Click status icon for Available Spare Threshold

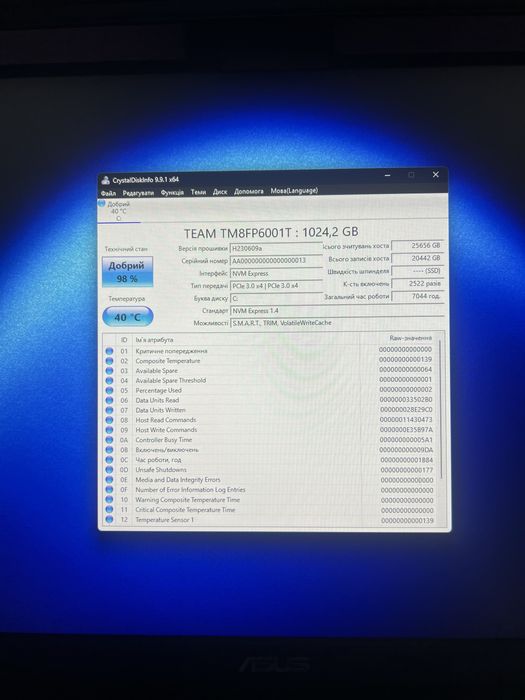[109, 381]
